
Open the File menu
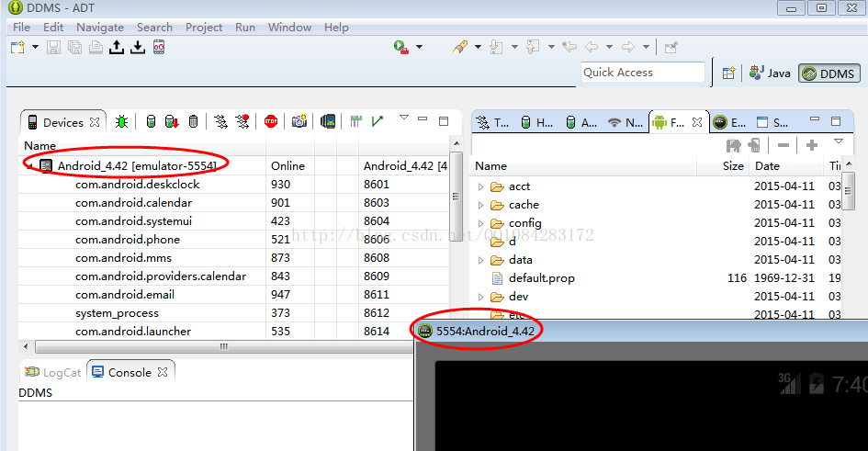(22, 28)
